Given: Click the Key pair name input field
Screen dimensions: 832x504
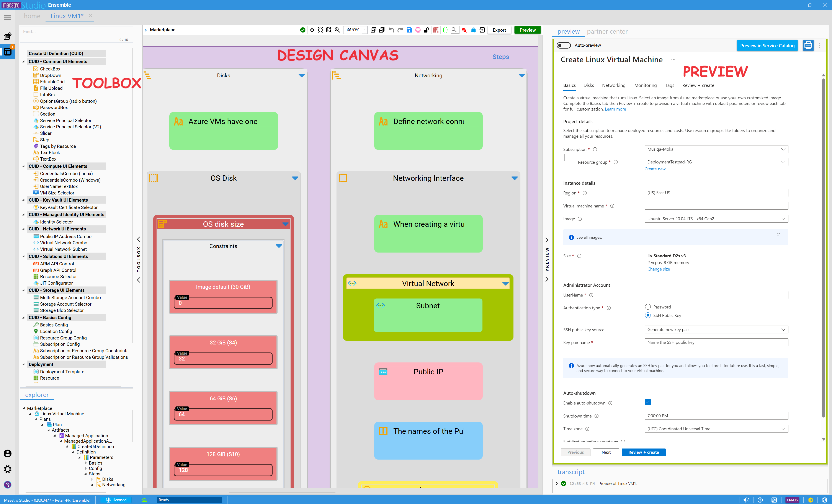Looking at the screenshot, I should point(716,342).
